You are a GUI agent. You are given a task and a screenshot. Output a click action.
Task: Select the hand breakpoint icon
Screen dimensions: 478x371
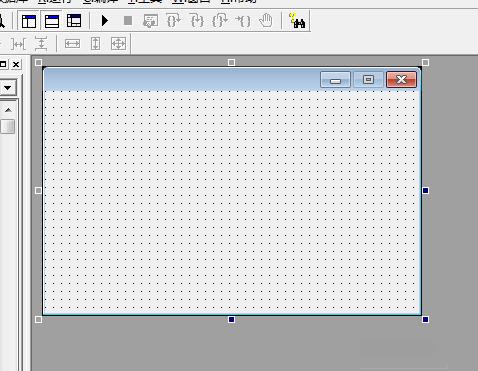[x=266, y=21]
